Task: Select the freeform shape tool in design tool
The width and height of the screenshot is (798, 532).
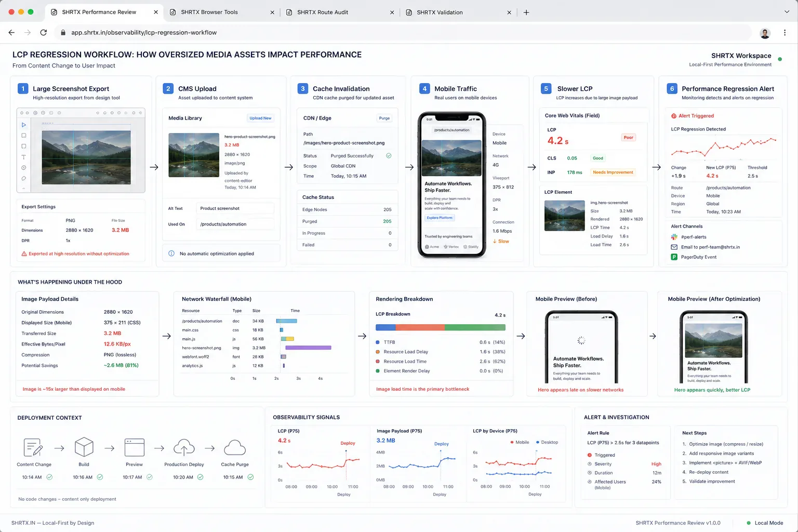Action: click(23, 178)
